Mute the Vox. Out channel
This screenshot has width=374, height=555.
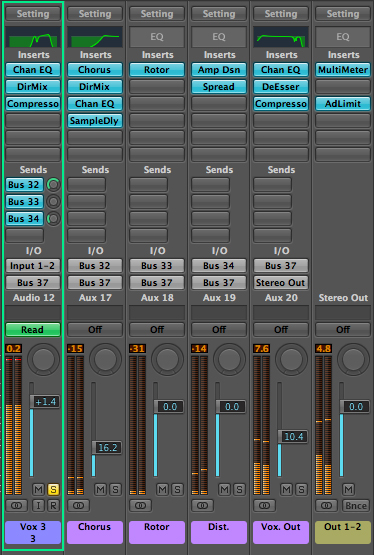(x=286, y=490)
